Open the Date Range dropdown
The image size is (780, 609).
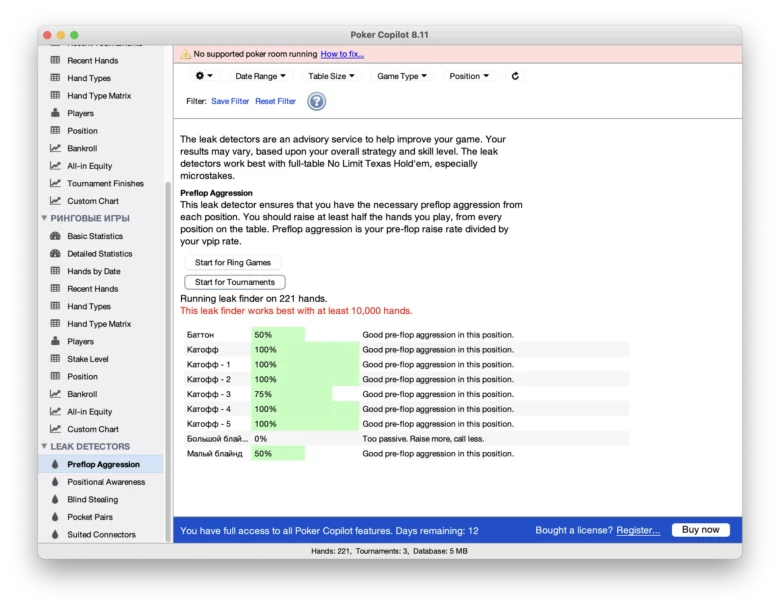(x=260, y=76)
